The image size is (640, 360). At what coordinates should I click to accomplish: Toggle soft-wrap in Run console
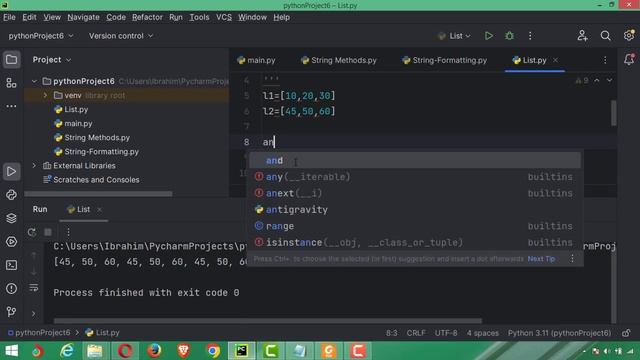tap(33, 288)
